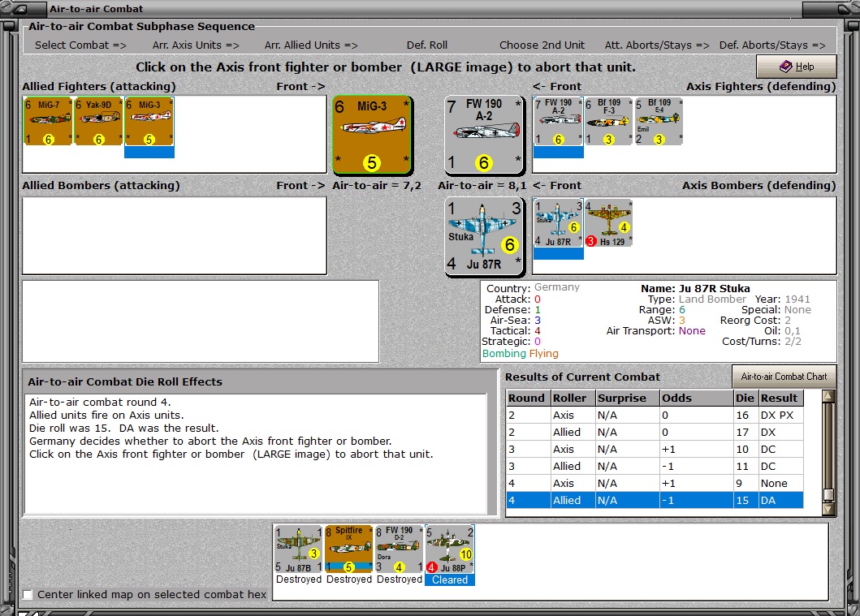This screenshot has width=860, height=616.
Task: Click the Result column header
Action: pos(780,398)
